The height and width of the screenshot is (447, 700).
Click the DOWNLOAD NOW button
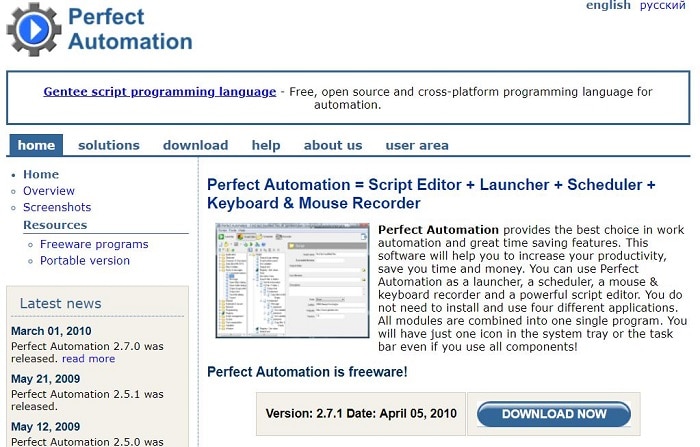point(554,414)
